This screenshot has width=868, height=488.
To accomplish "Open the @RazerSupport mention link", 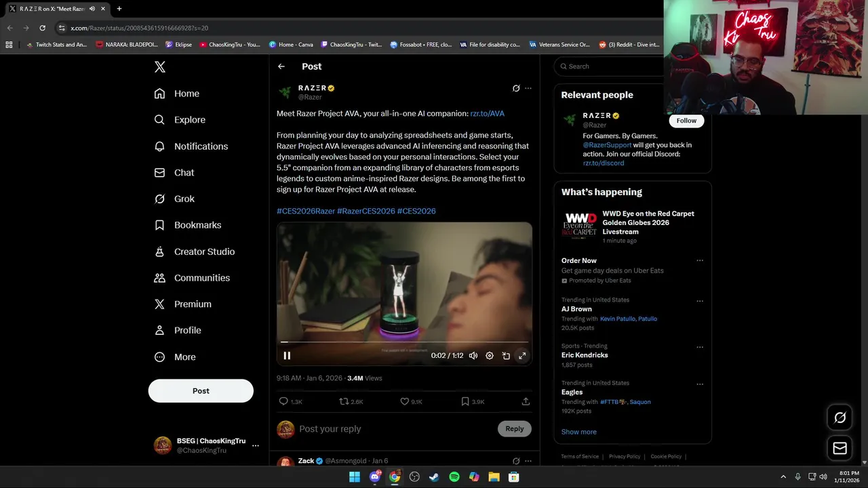I will click(607, 145).
